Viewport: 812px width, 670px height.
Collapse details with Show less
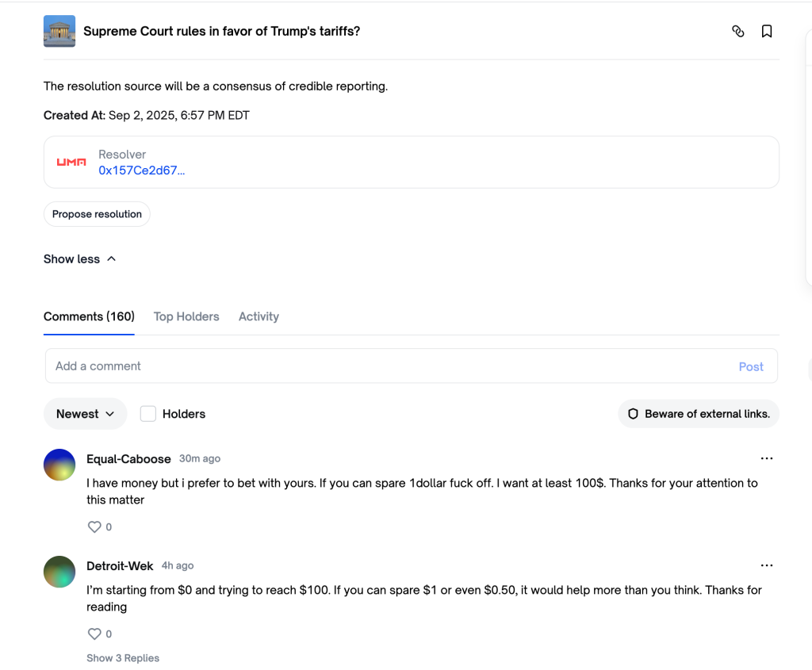coord(80,259)
